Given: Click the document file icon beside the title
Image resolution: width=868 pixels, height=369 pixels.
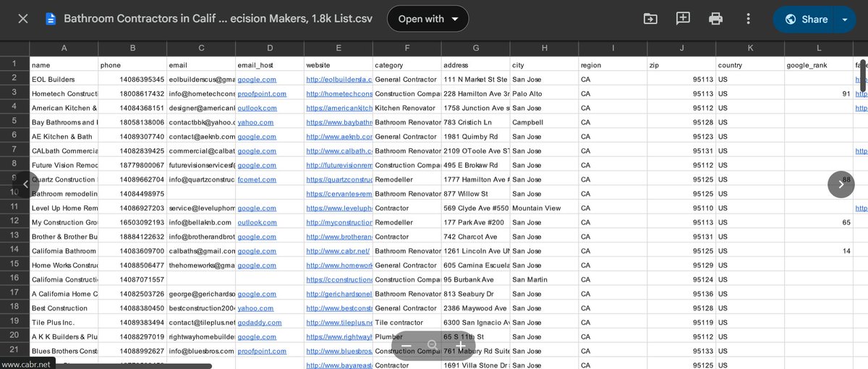Looking at the screenshot, I should point(51,19).
